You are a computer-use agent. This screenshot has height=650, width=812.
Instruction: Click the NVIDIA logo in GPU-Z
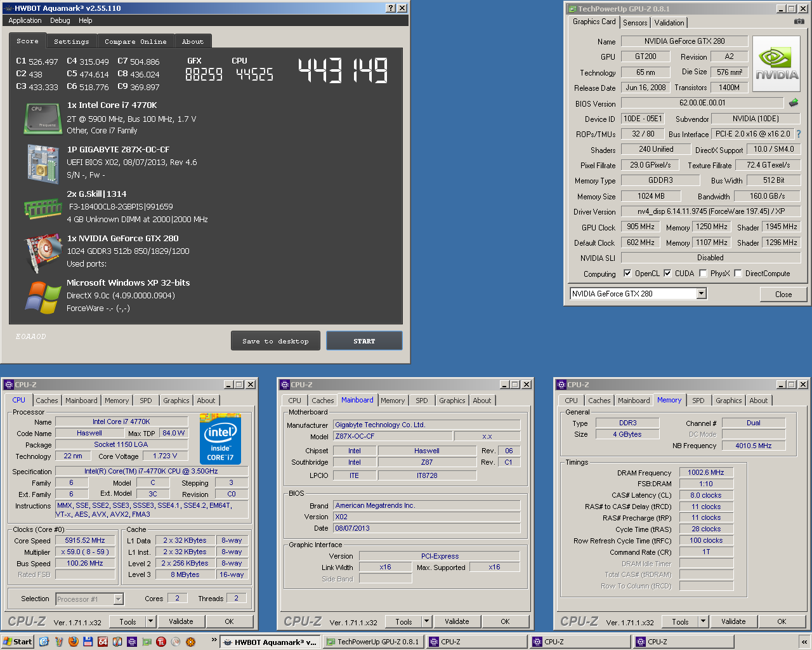776,64
